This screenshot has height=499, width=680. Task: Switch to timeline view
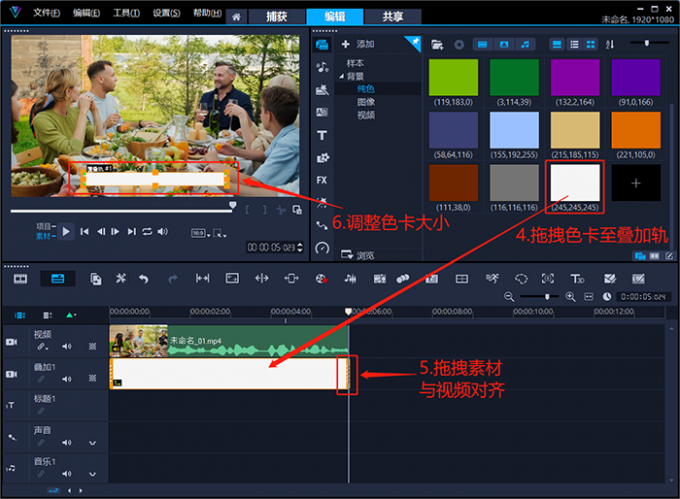click(x=58, y=279)
